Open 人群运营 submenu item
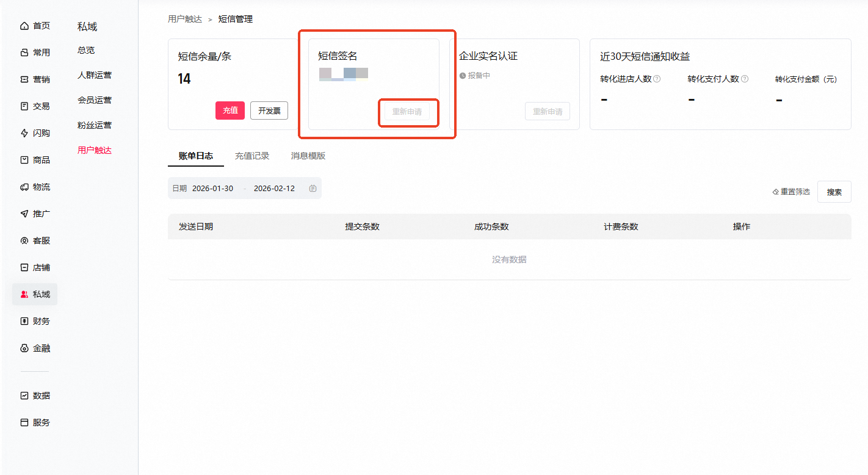Screen dimensions: 868x475 pos(95,75)
